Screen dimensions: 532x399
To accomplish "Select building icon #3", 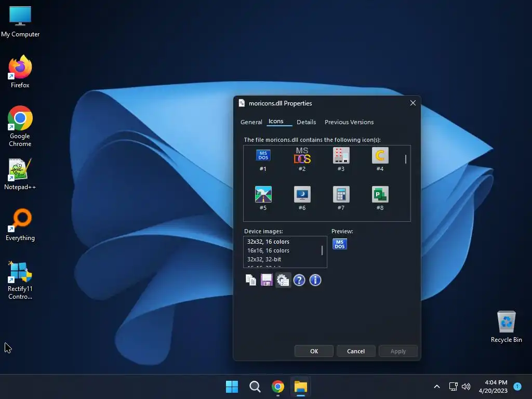I will pos(341,156).
